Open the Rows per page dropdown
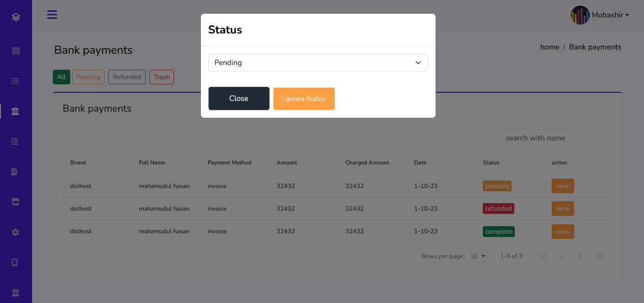Viewport: 644px width, 303px height. tap(477, 256)
